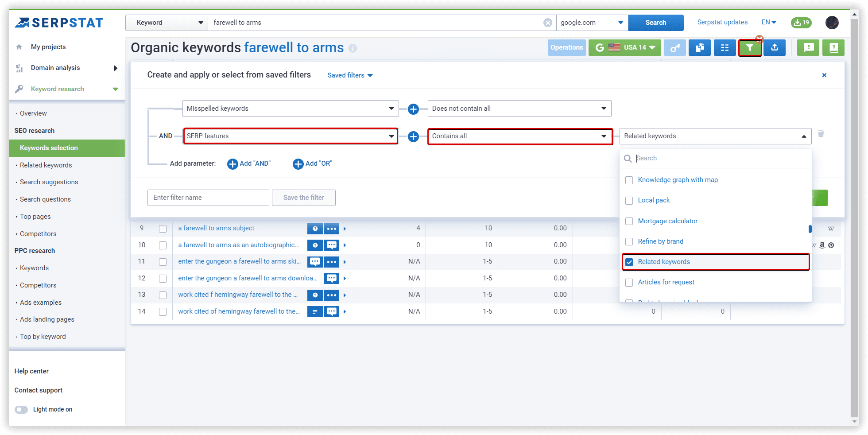The image size is (868, 435).
Task: Open the USA 14 database dropdown
Action: [x=624, y=47]
